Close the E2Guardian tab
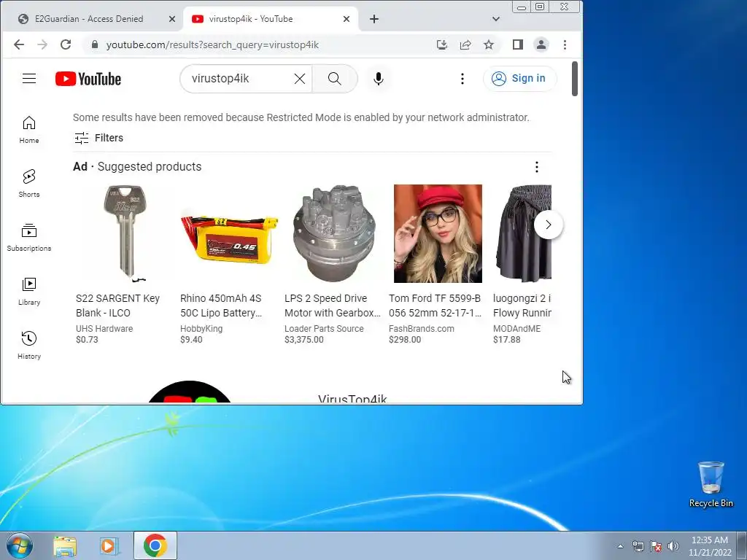The height and width of the screenshot is (560, 747). click(172, 19)
